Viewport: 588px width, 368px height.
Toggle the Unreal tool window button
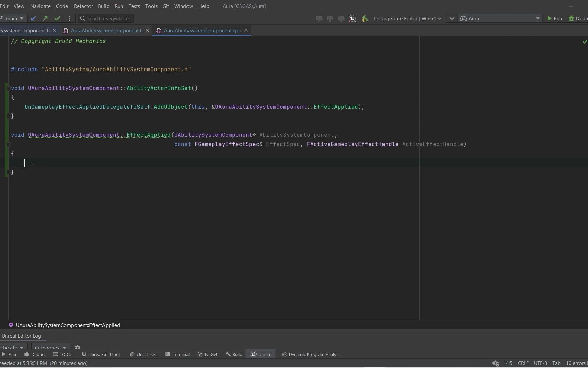(261, 355)
